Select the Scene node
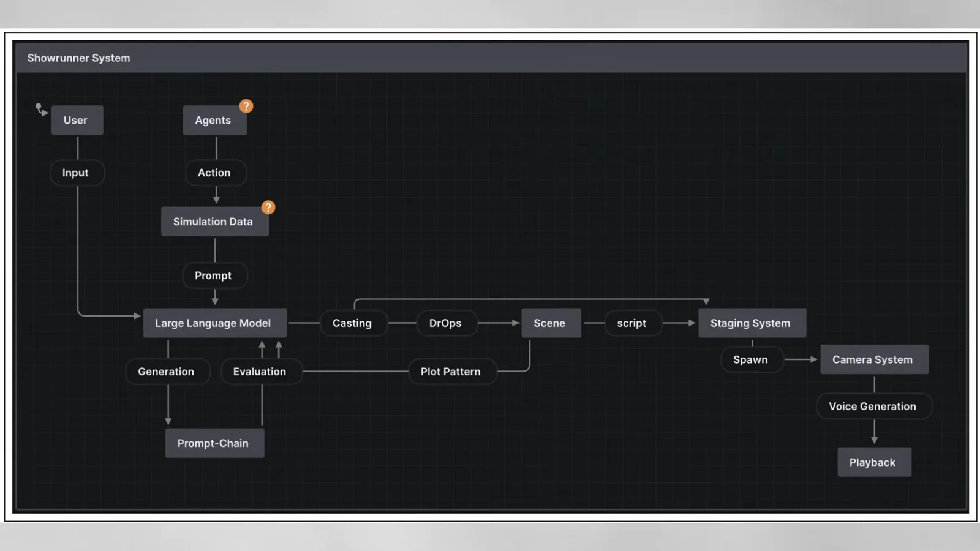This screenshot has height=551, width=980. coord(551,323)
